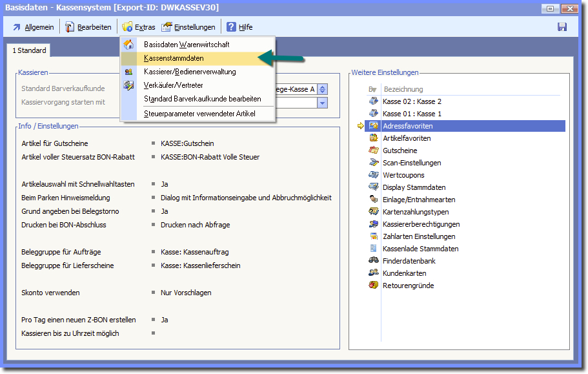Select the Finderdatenbank binoculars icon
The image size is (588, 374).
(x=374, y=261)
